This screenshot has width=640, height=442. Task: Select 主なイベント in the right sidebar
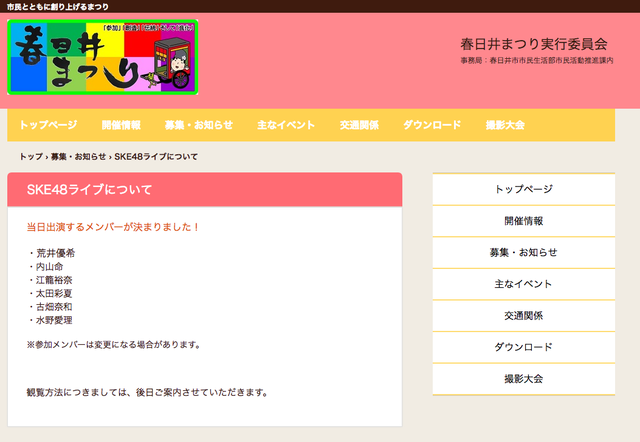pos(524,284)
